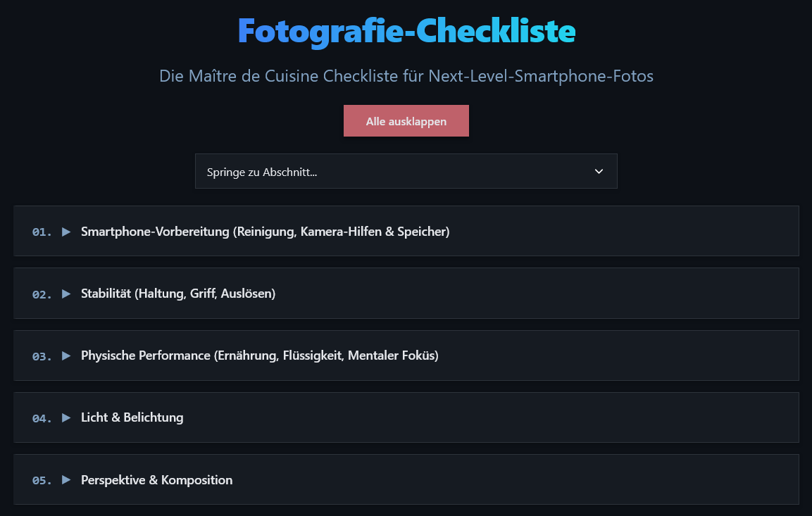Toggle section "04. Licht & Belichtung" open
Image resolution: width=812 pixels, height=516 pixels.
pyautogui.click(x=132, y=417)
